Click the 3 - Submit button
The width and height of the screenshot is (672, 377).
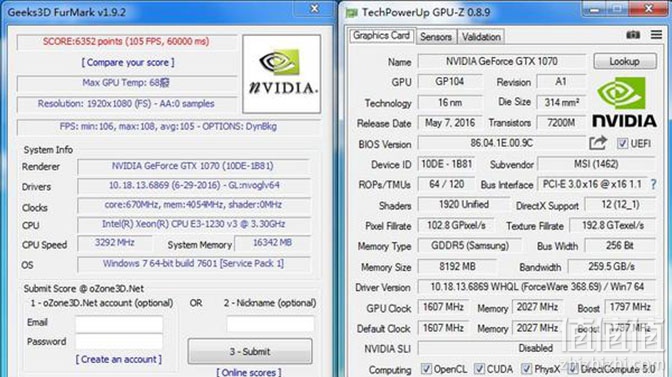pos(250,351)
